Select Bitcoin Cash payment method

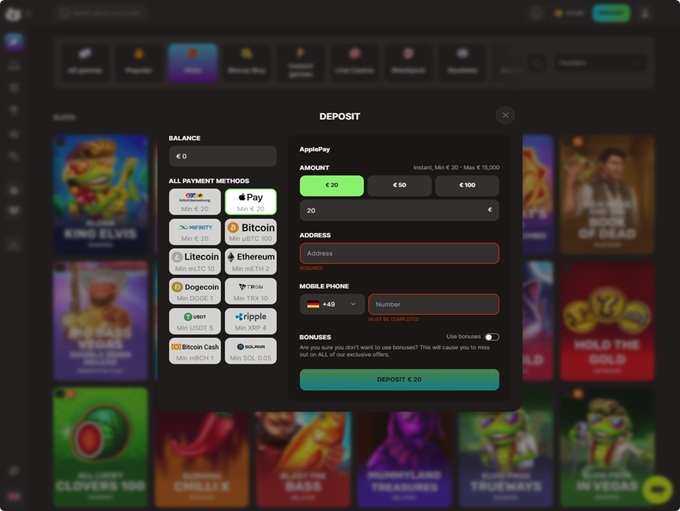click(195, 351)
